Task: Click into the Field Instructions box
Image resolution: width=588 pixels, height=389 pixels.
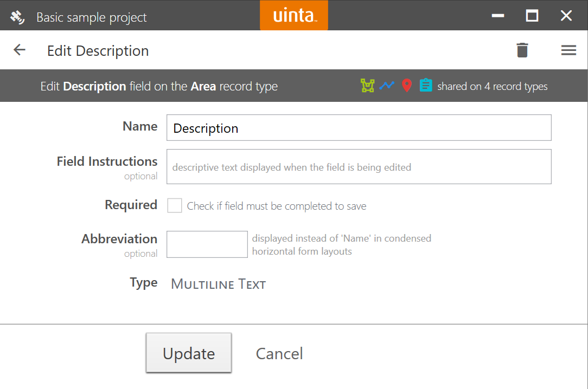Action: [x=359, y=167]
